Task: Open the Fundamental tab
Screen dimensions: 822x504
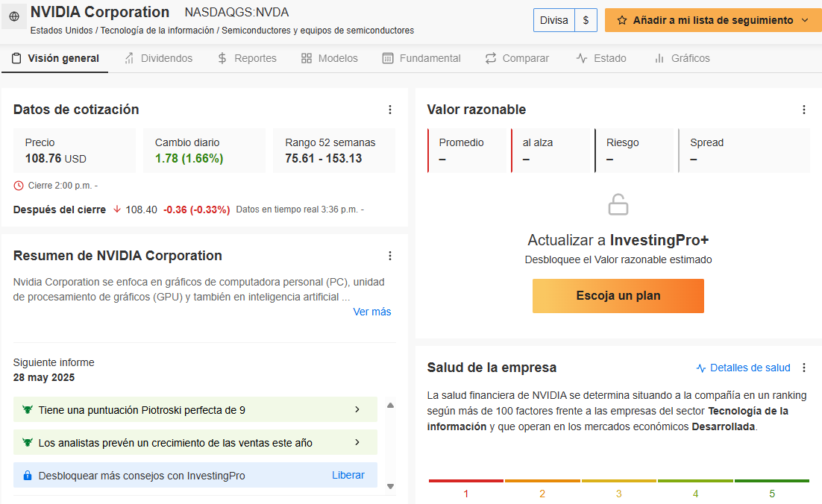Action: point(421,58)
